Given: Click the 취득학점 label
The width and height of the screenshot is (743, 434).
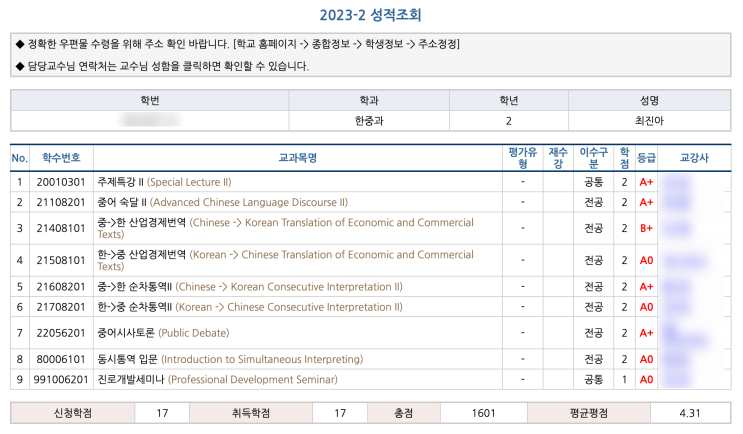Looking at the screenshot, I should click(251, 413).
